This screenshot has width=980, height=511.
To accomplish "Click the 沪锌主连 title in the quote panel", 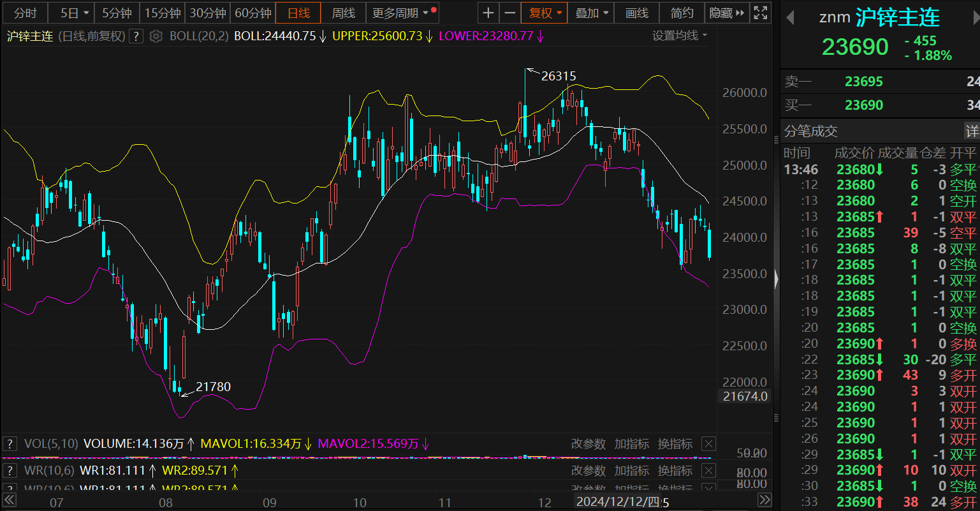I will [x=898, y=18].
